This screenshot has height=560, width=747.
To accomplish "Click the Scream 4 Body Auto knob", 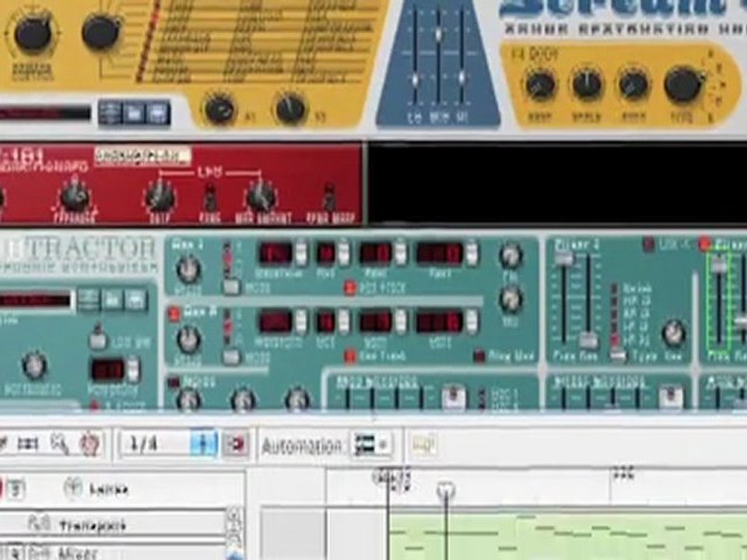I will [633, 84].
